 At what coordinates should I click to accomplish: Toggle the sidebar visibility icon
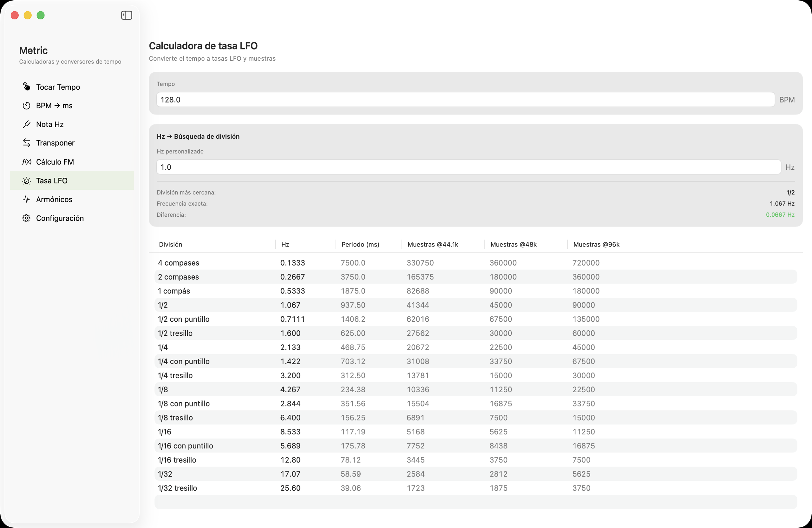[127, 15]
